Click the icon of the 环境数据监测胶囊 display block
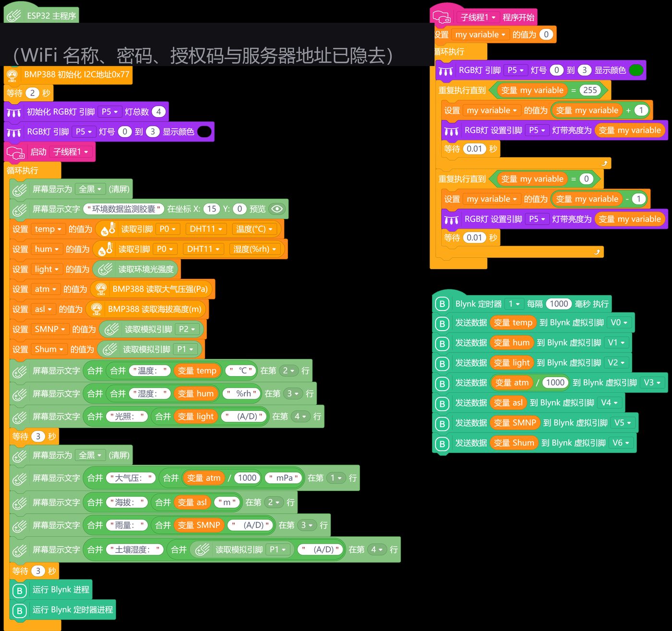 tap(20, 209)
